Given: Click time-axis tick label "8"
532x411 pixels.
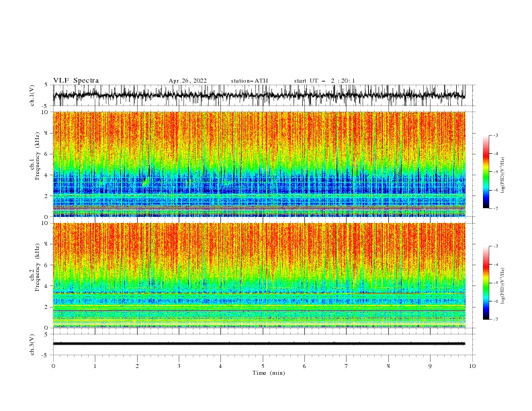Looking at the screenshot, I should (x=388, y=366).
